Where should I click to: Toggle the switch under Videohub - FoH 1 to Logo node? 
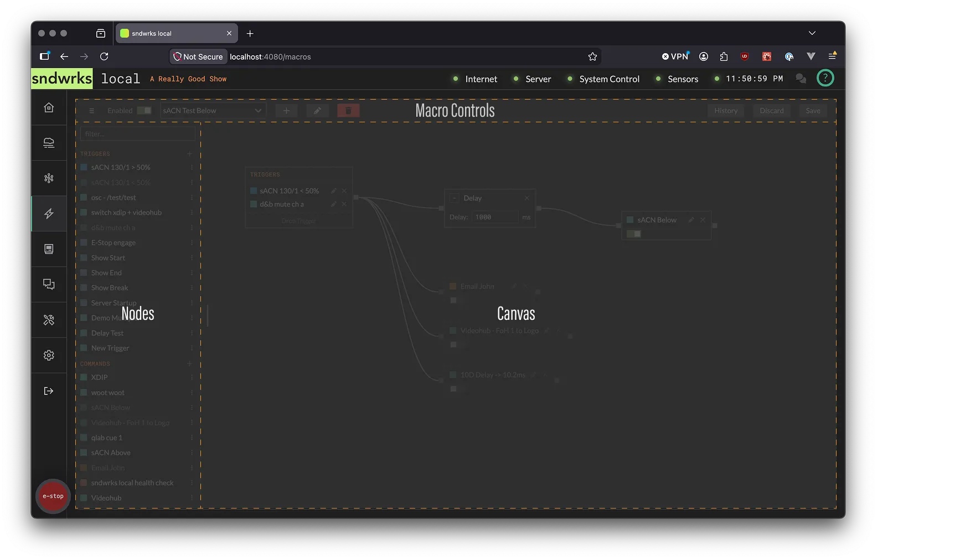[453, 344]
